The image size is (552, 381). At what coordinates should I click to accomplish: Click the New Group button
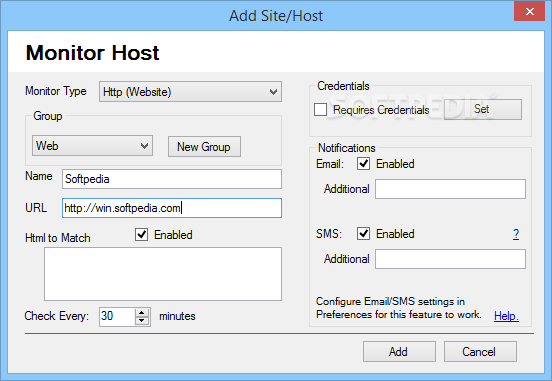click(x=204, y=146)
